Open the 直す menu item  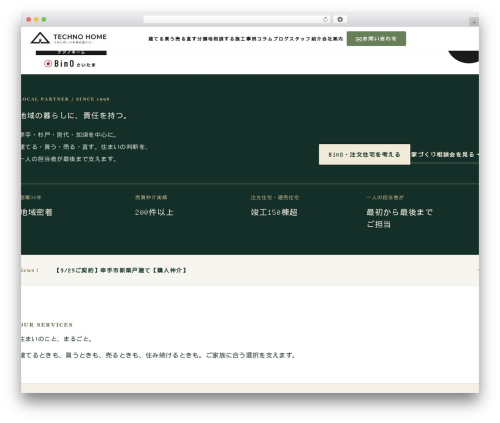191,39
